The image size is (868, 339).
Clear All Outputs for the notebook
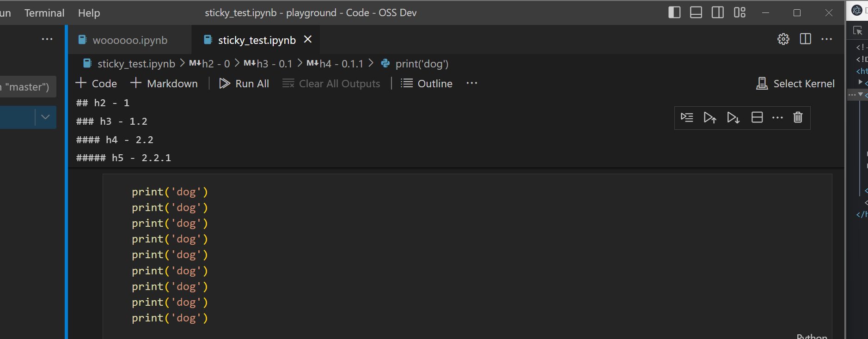coord(331,84)
